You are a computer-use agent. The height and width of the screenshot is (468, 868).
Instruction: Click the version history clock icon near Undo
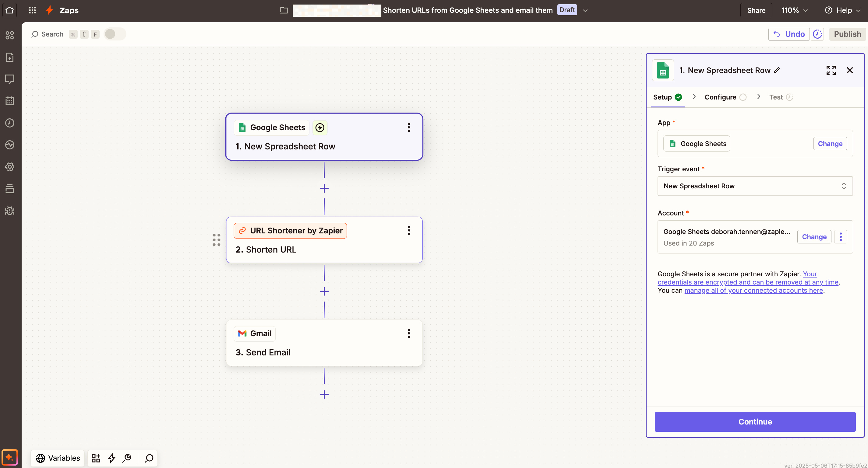[817, 34]
